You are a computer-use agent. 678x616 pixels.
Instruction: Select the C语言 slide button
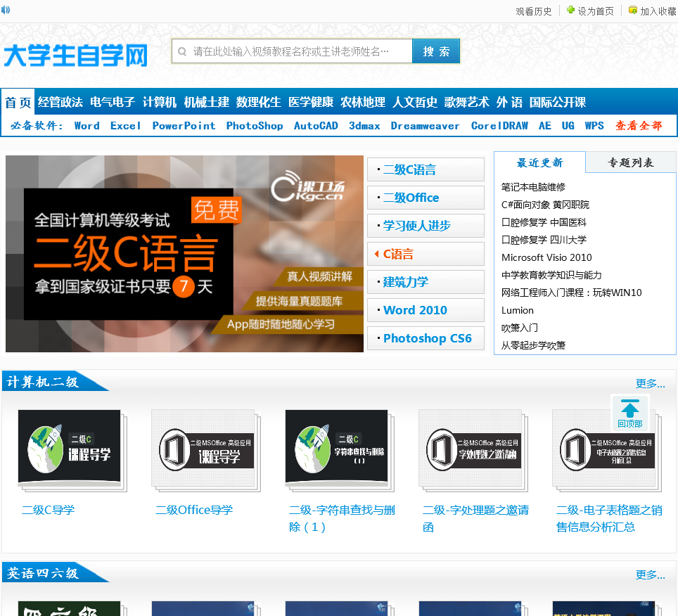click(x=426, y=254)
